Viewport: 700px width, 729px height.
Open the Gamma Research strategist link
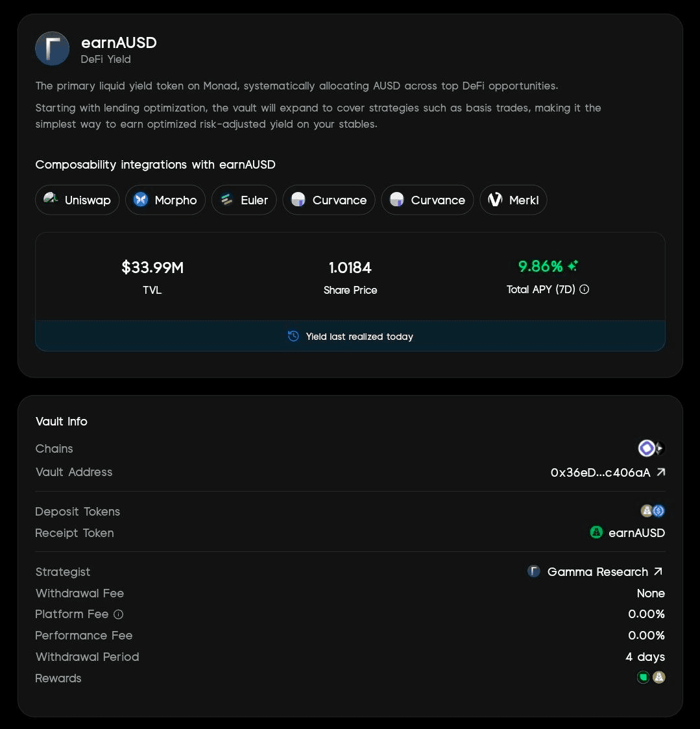click(x=595, y=571)
